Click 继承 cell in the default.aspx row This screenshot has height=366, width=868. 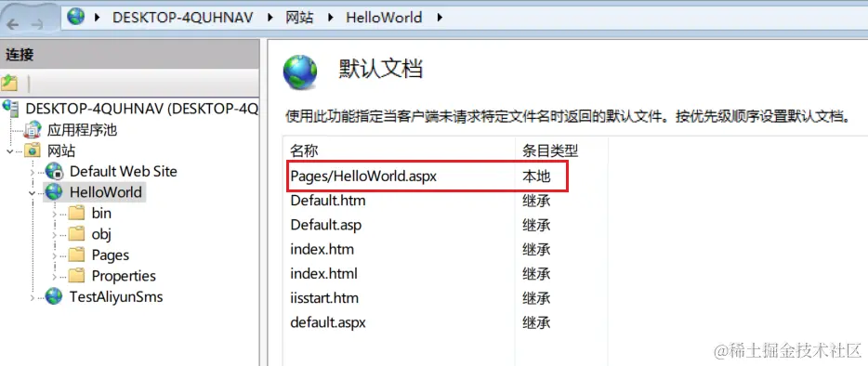point(536,322)
